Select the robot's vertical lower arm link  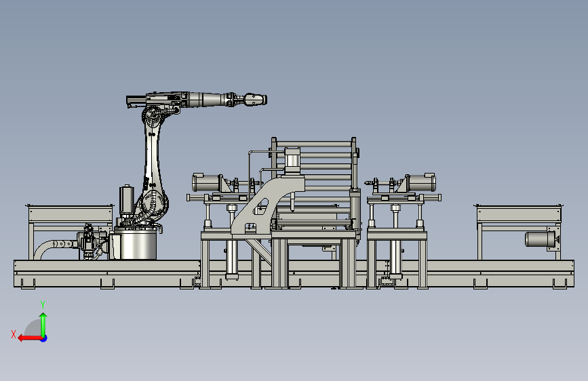(x=153, y=158)
